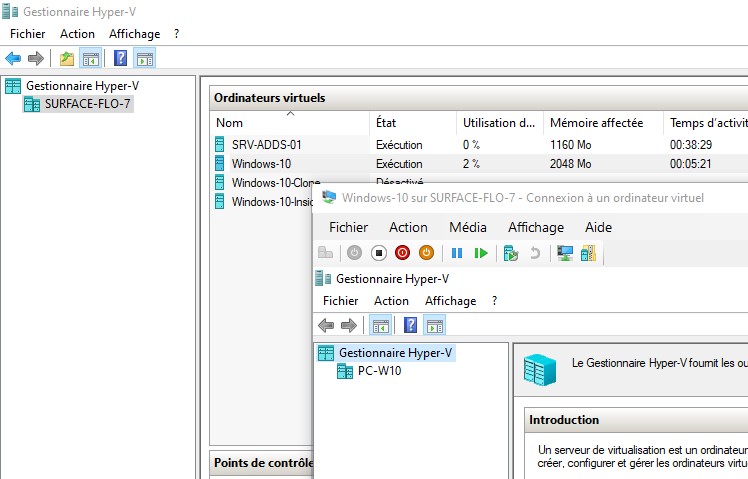
Task: Toggle the console tree pane icon in the outer toolbar
Action: tap(91, 59)
